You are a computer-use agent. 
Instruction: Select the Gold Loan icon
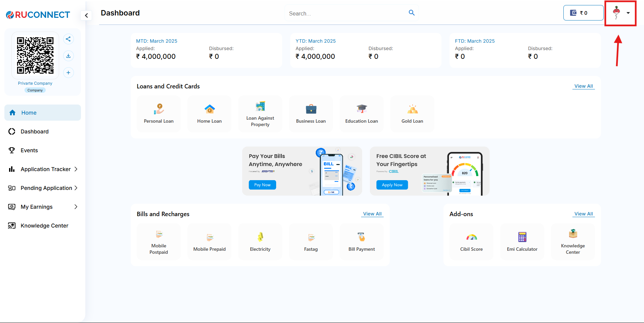[412, 114]
